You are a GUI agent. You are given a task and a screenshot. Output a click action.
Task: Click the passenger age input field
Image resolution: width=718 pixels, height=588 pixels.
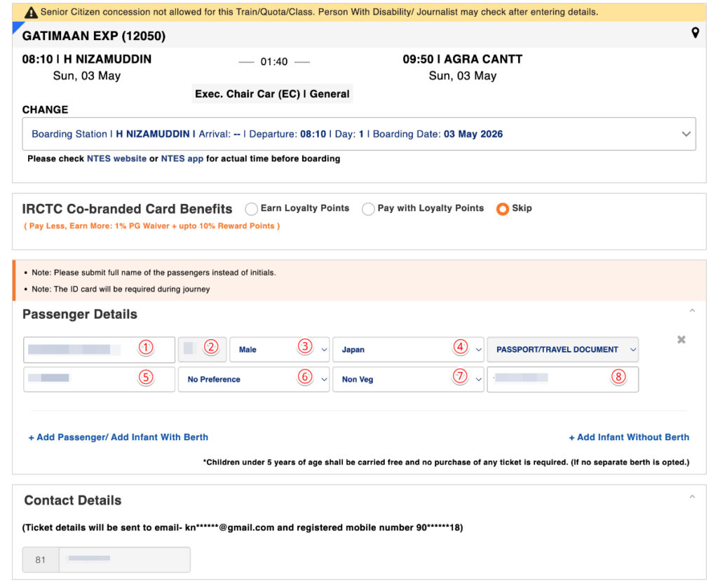tap(202, 350)
